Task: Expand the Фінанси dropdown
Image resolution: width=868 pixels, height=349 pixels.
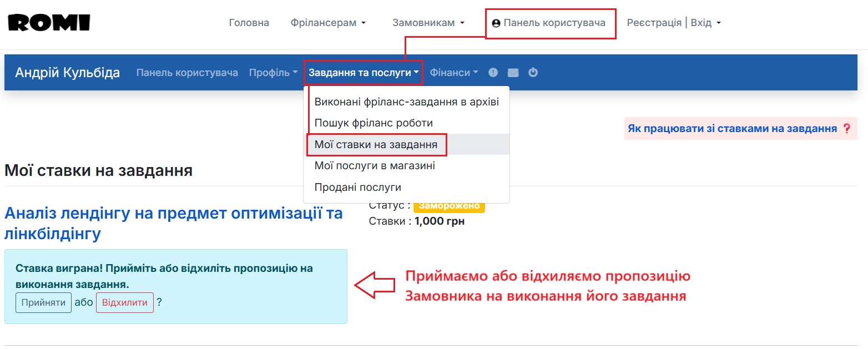Action: point(453,72)
